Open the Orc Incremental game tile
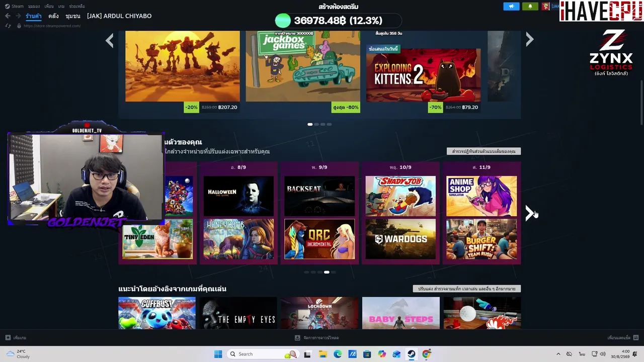 (319, 239)
